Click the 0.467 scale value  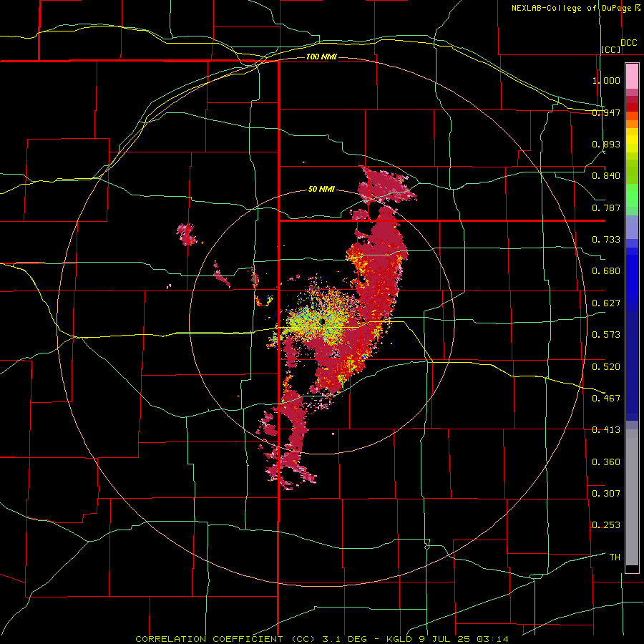coord(606,398)
